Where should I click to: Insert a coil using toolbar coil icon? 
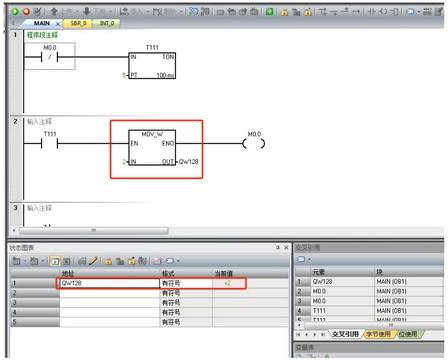(x=383, y=12)
